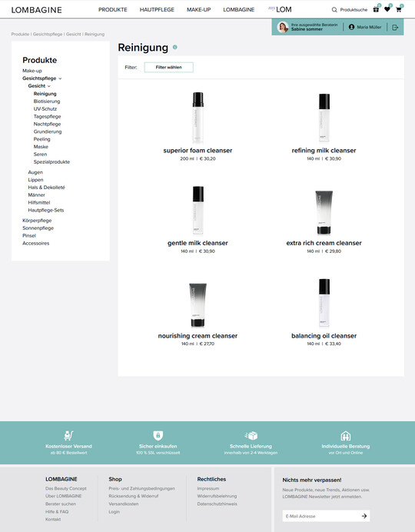Submit newsletter with arrow icon
The width and height of the screenshot is (415, 532).
click(x=364, y=516)
